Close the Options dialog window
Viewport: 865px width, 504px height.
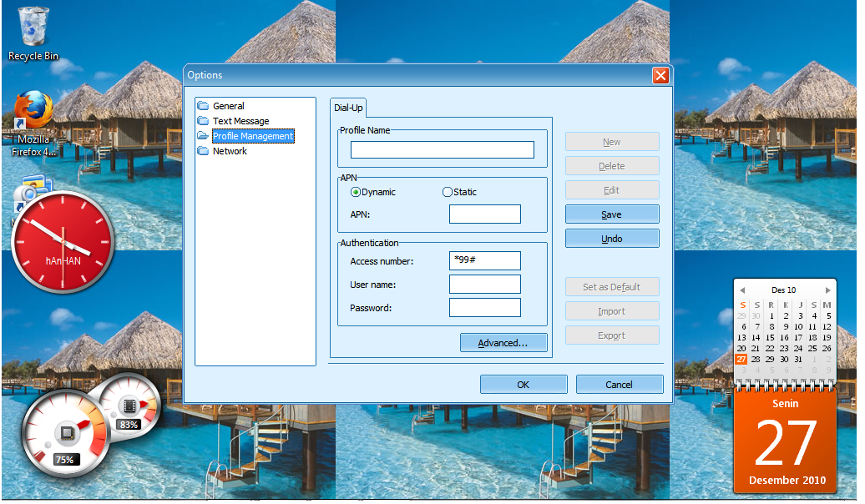pos(660,75)
